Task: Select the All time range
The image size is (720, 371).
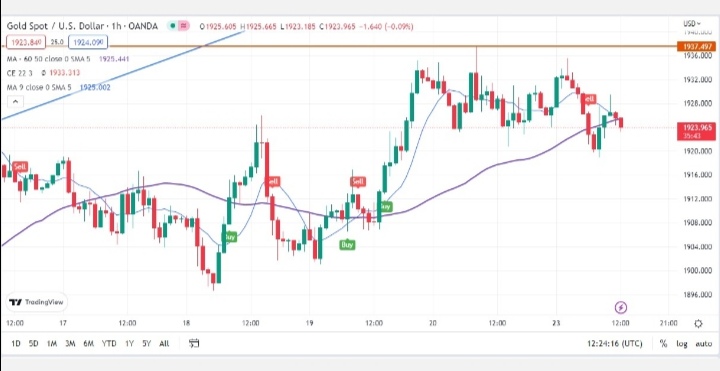Action: pyautogui.click(x=164, y=343)
